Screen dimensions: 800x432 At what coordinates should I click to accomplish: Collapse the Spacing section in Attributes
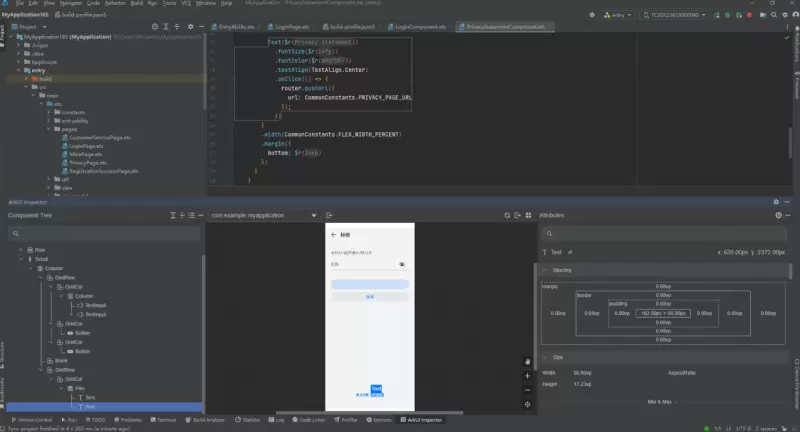click(x=544, y=270)
